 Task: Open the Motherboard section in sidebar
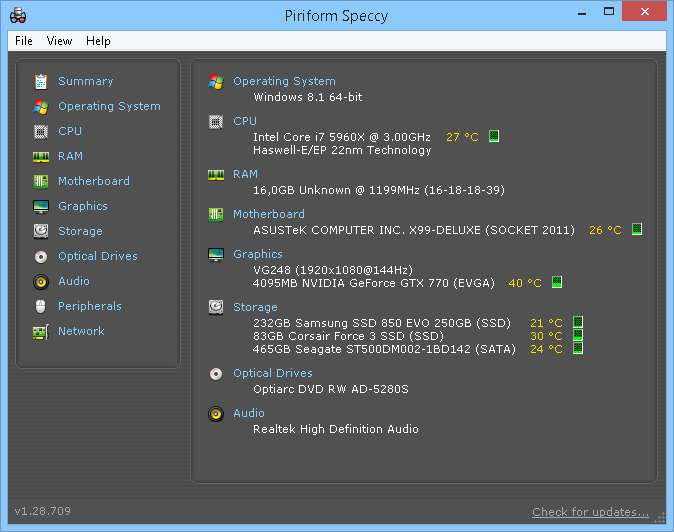[94, 181]
